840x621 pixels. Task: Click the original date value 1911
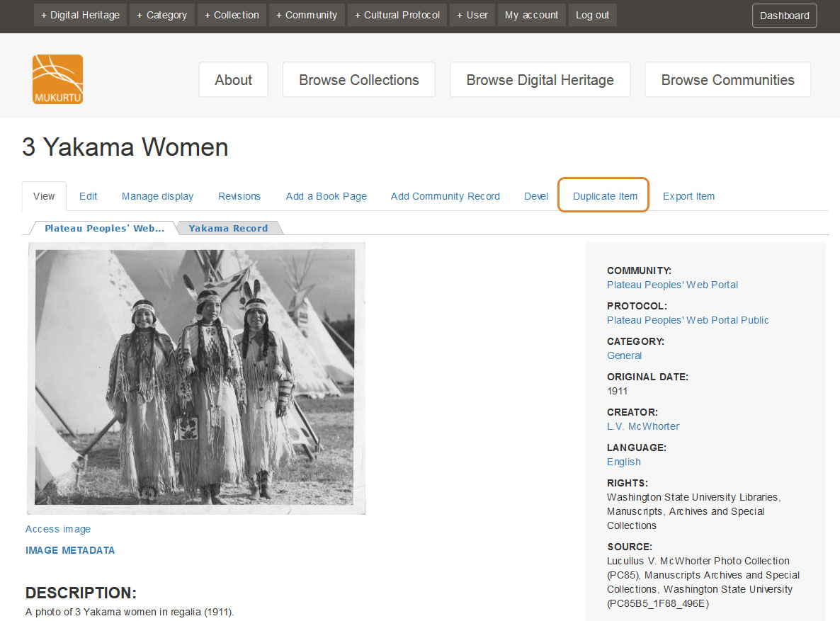tap(617, 391)
